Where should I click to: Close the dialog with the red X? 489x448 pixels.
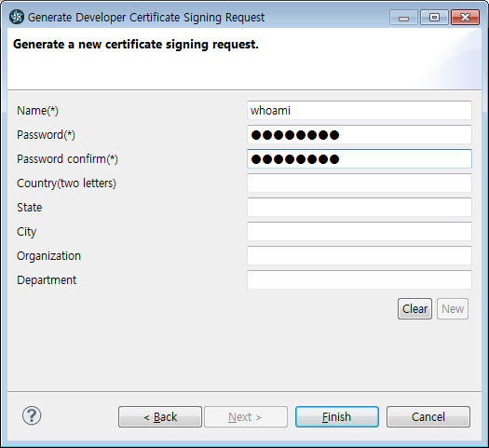(465, 18)
